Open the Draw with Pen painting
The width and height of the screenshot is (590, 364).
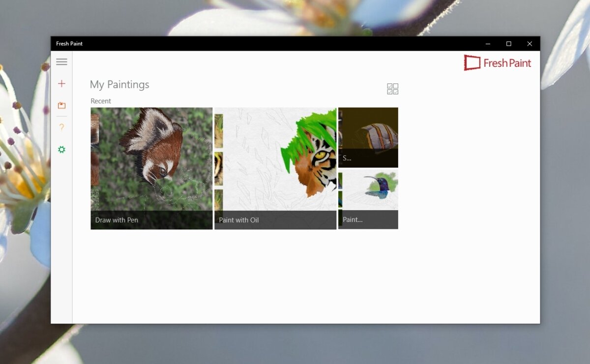point(151,168)
